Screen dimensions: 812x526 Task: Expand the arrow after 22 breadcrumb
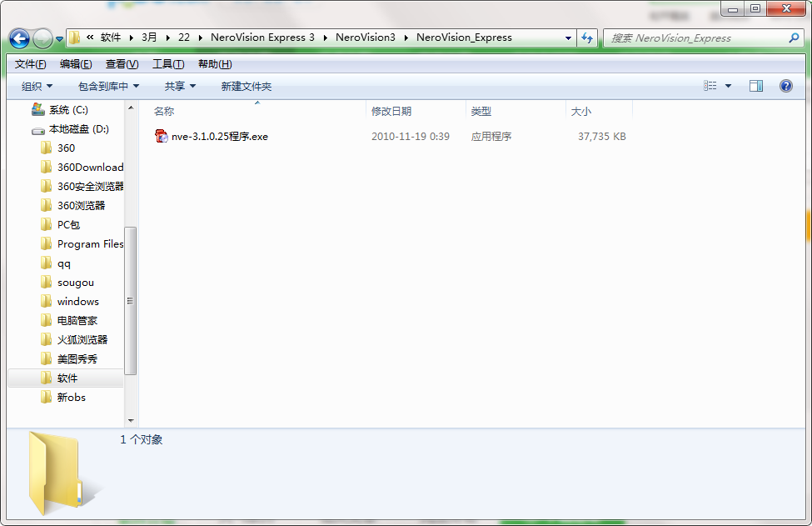point(201,38)
